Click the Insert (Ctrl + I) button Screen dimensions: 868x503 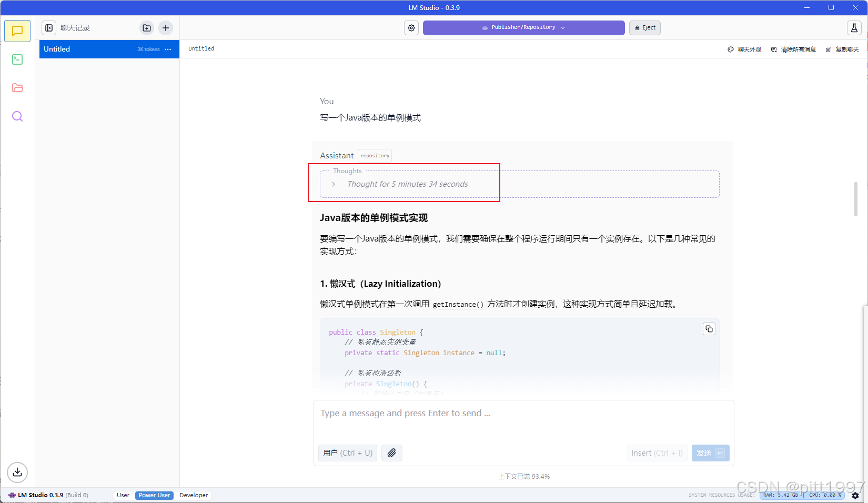[657, 453]
